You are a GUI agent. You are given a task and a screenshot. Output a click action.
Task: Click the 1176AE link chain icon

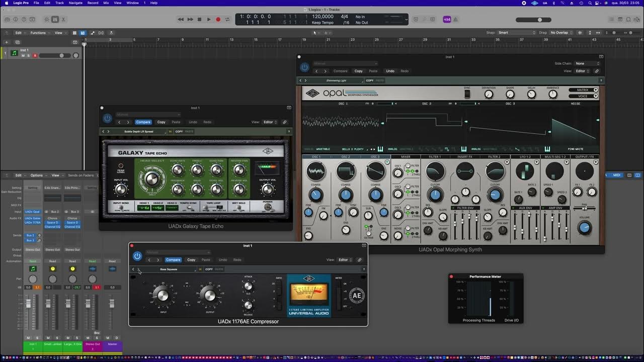[359, 260]
